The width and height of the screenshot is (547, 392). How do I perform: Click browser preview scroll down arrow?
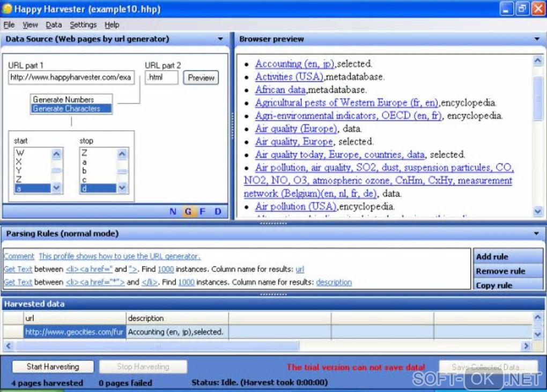coord(537,211)
